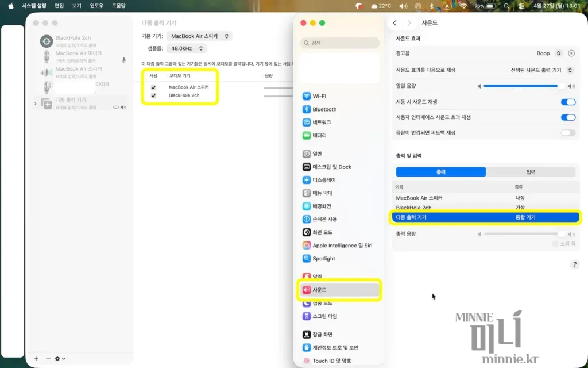The image size is (588, 368).
Task: Open battery status in menu bar
Action: (x=485, y=6)
